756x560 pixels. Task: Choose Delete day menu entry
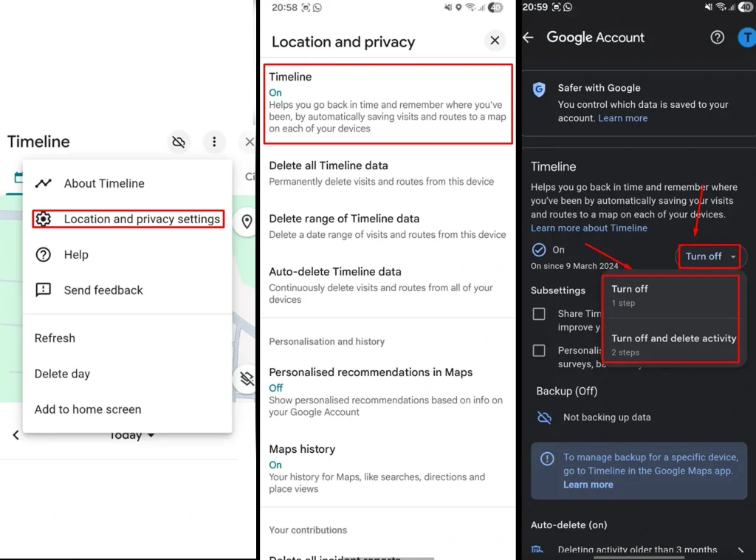tap(127, 374)
